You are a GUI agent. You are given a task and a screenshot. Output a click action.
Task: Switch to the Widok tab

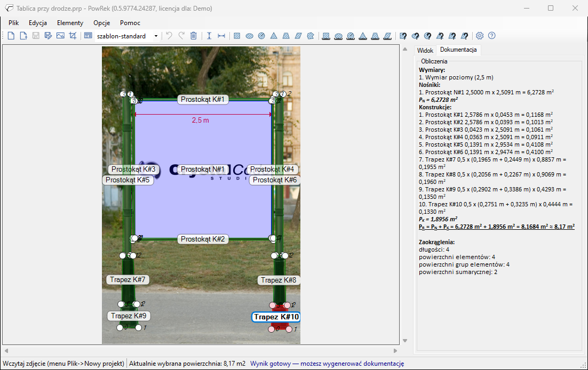click(425, 50)
